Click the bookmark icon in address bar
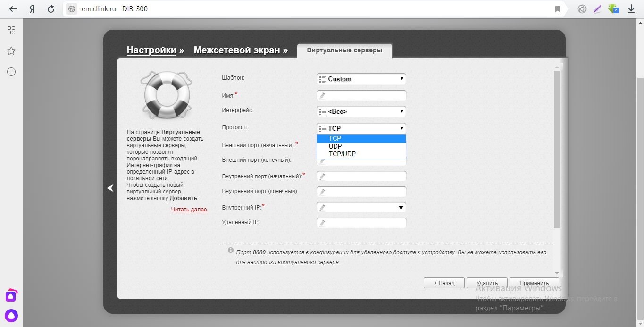 click(557, 9)
